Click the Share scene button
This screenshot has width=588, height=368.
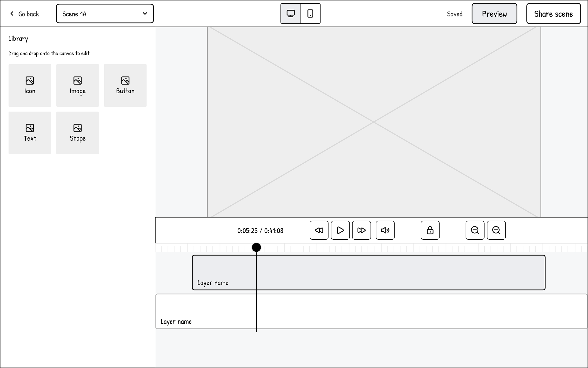[554, 14]
